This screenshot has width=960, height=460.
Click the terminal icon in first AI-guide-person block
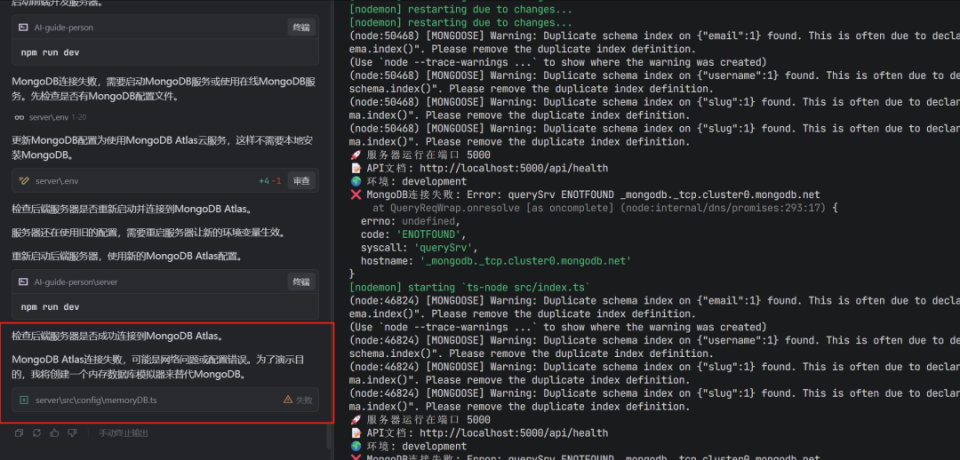click(x=25, y=27)
